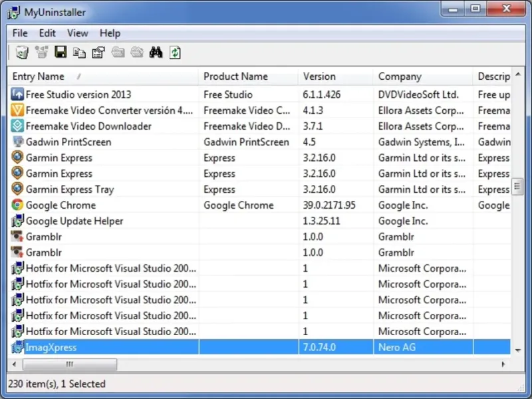Select the Google Update Helper row
Image resolution: width=532 pixels, height=399 pixels.
74,221
